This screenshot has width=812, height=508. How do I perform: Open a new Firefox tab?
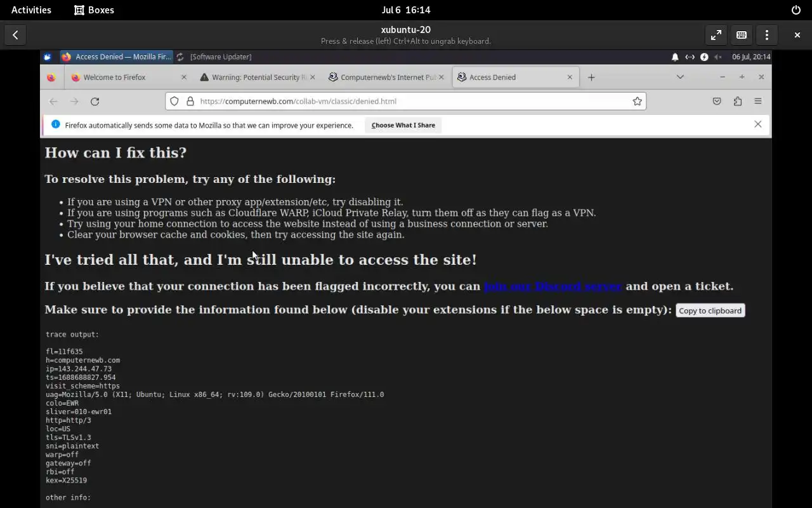(x=591, y=77)
